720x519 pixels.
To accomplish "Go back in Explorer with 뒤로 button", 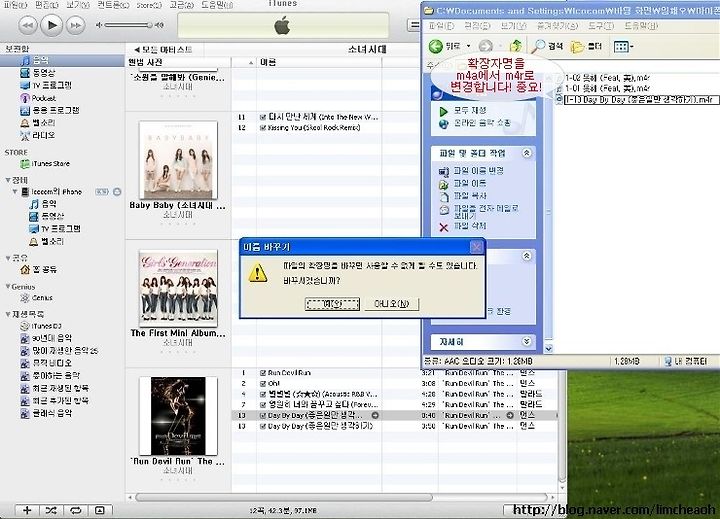I will [444, 46].
